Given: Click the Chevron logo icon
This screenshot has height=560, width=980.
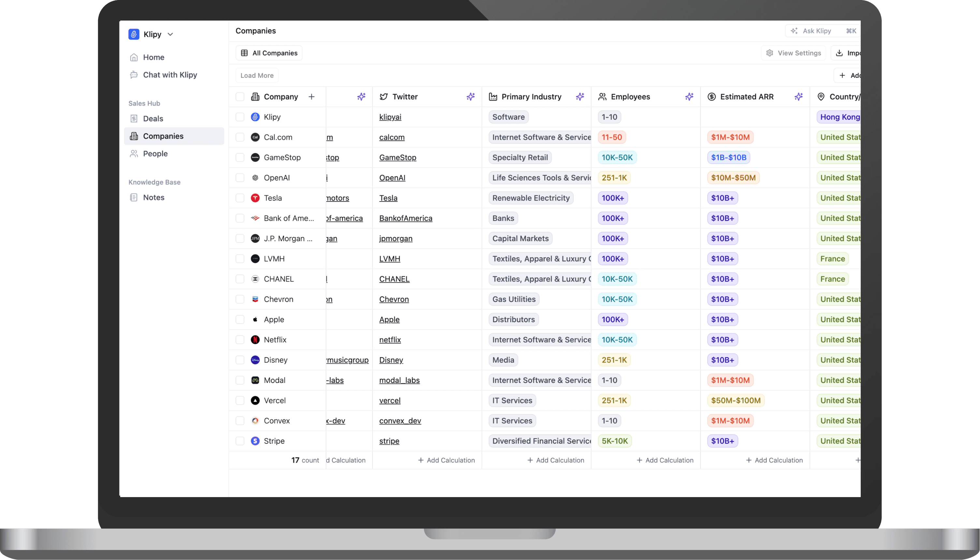Looking at the screenshot, I should (255, 299).
